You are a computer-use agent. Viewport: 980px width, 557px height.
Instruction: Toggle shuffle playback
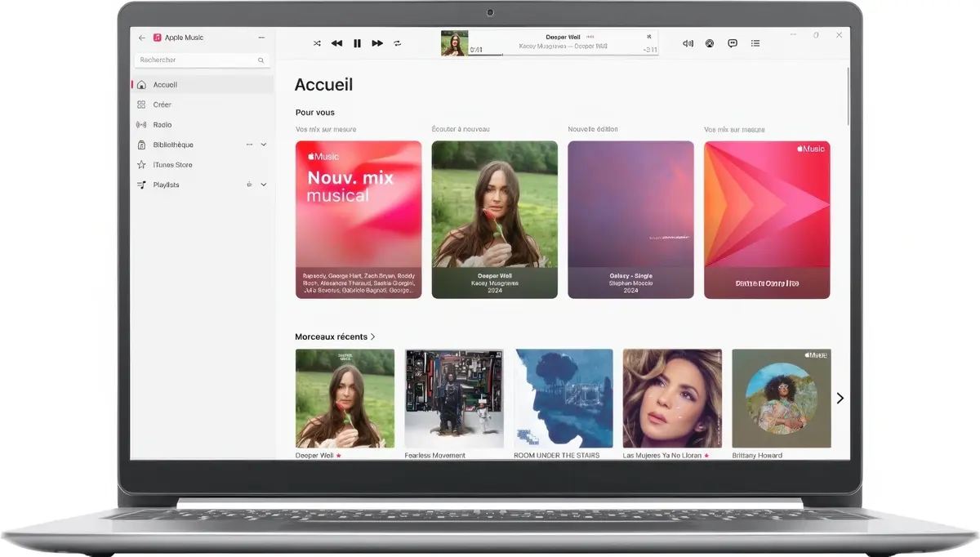tap(317, 43)
